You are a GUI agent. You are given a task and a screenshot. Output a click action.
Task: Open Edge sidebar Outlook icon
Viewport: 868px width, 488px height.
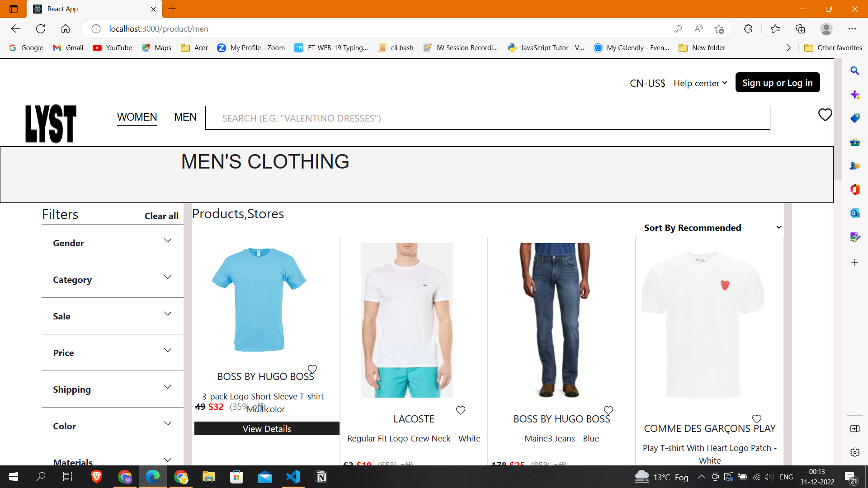point(855,213)
